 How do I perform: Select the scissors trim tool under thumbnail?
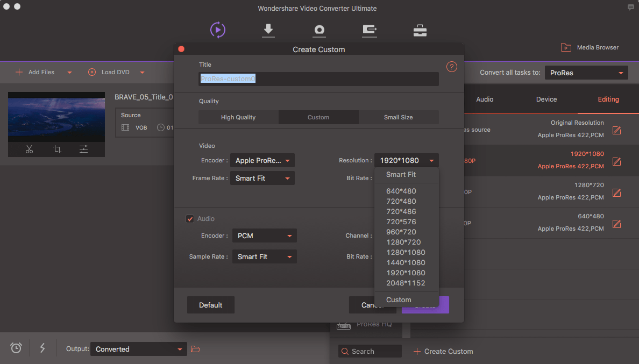coord(29,149)
